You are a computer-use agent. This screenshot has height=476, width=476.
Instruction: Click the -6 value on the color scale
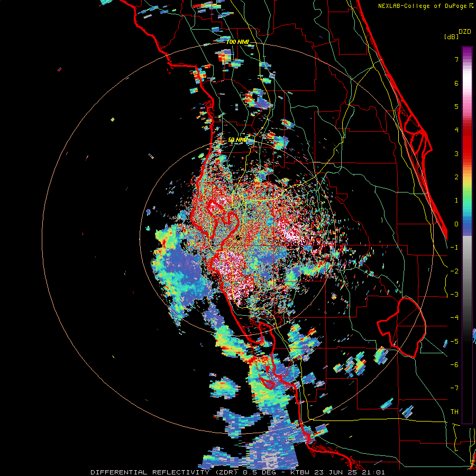point(454,365)
